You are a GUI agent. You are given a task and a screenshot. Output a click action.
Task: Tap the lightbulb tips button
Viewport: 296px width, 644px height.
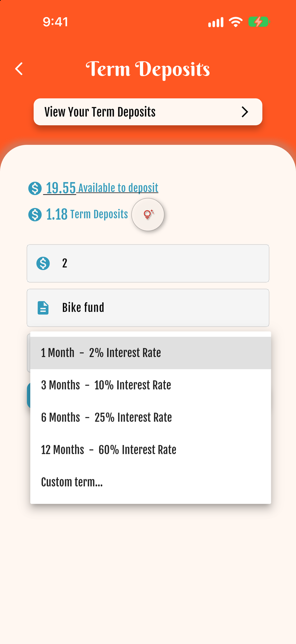[148, 215]
